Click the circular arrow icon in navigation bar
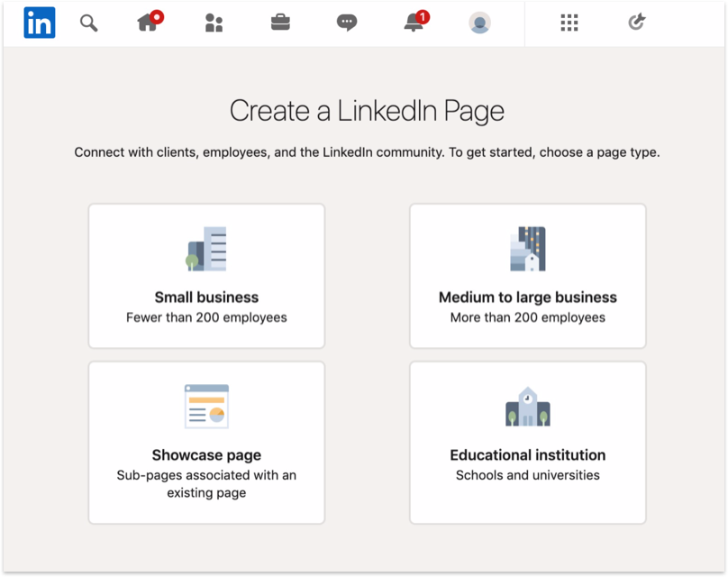Image resolution: width=728 pixels, height=577 pixels. click(x=637, y=23)
